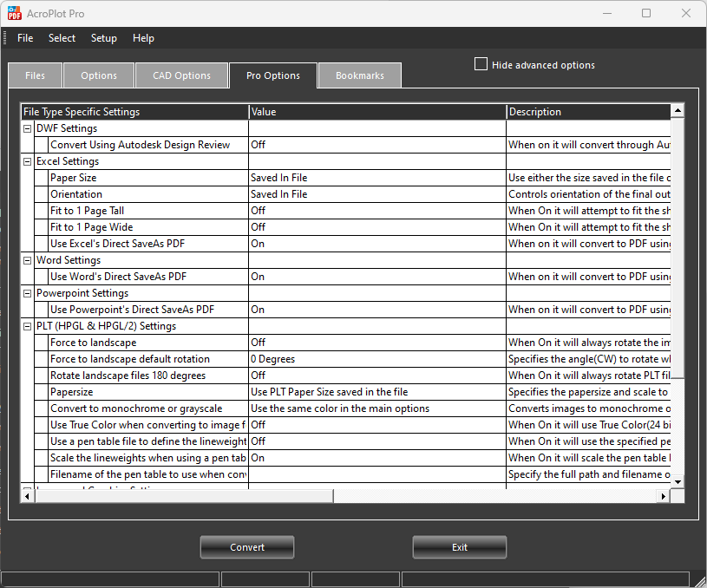Click the Word Settings group label

(69, 260)
